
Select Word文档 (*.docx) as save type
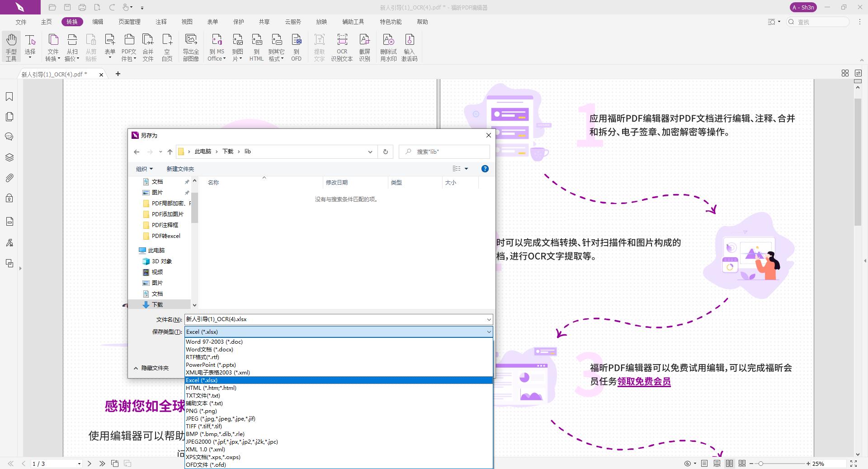tap(209, 349)
